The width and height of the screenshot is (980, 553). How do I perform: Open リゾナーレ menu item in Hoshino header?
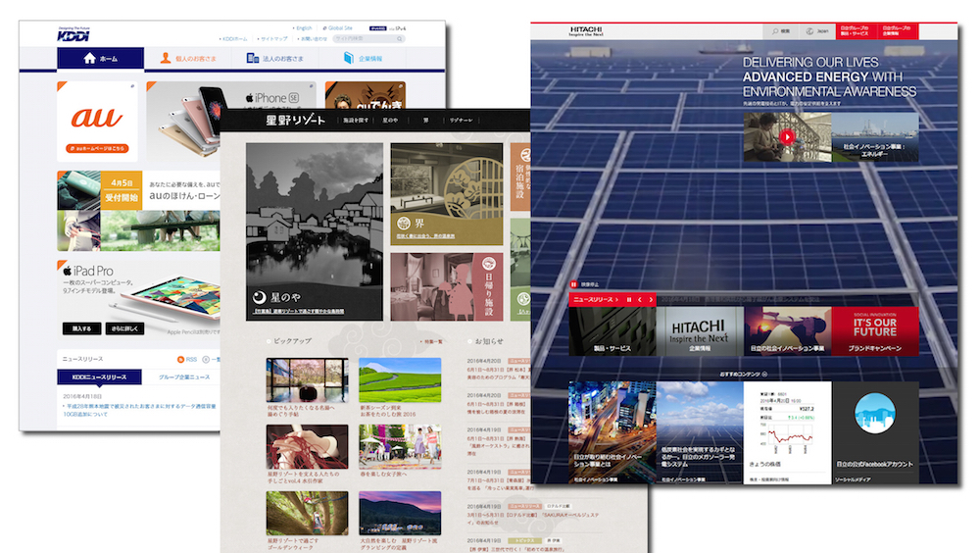click(x=462, y=120)
